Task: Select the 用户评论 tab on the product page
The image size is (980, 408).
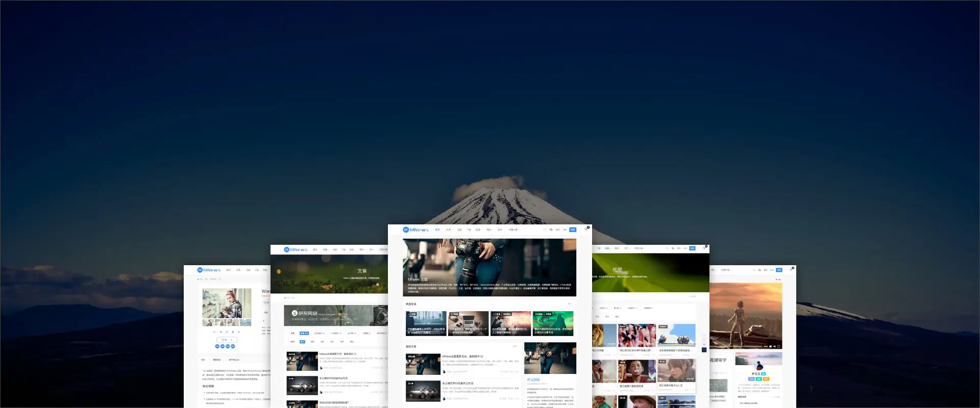Action: [234, 360]
